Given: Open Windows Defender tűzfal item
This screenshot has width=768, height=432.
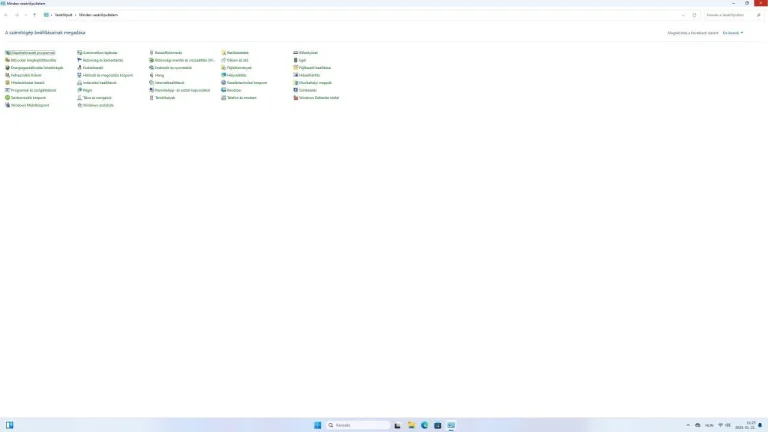Looking at the screenshot, I should 316,97.
